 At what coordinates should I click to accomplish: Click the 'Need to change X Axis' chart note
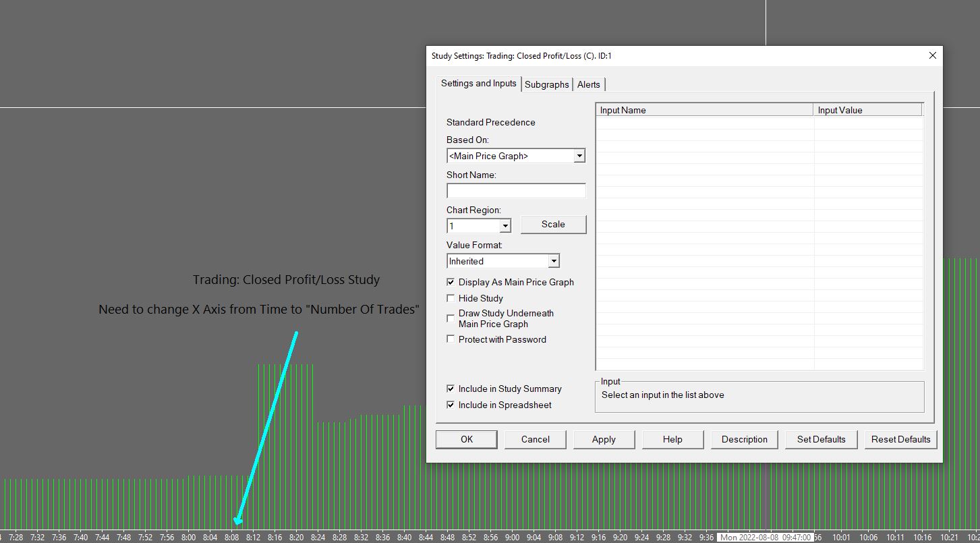(x=259, y=309)
